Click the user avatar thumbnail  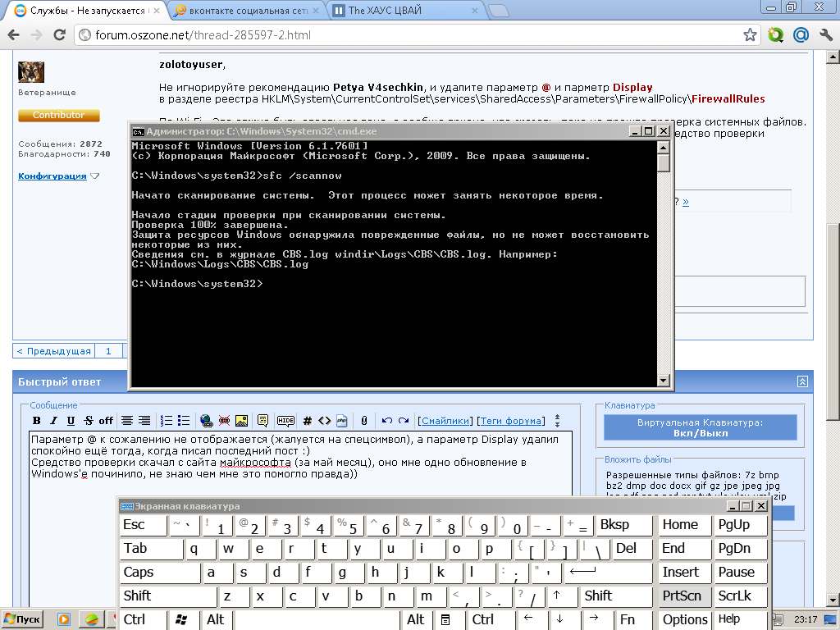(x=31, y=72)
